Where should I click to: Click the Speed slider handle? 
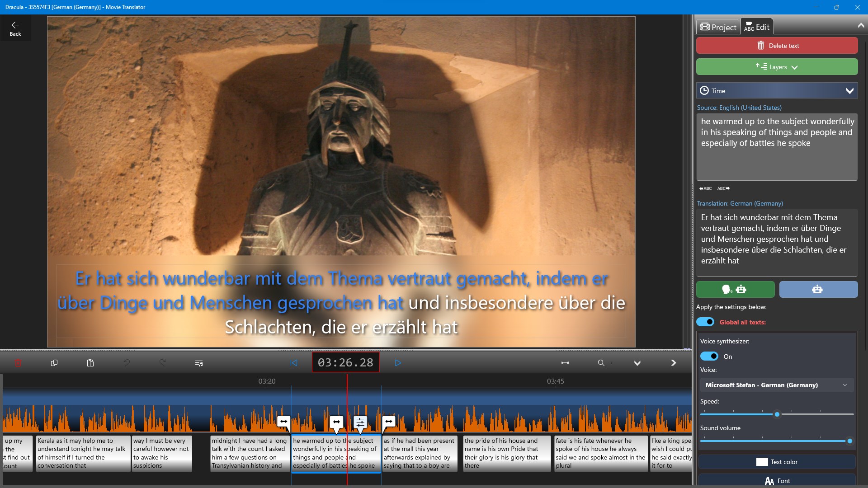point(777,414)
